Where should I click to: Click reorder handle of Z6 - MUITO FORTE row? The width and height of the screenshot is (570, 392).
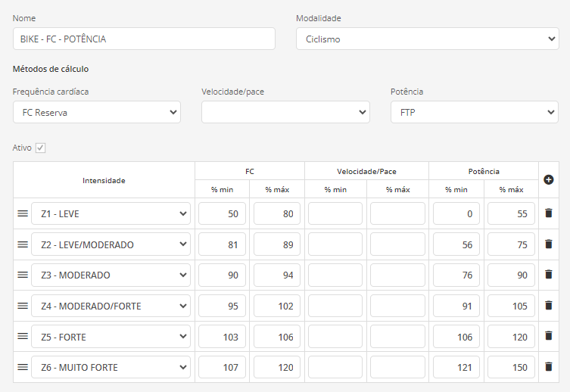click(x=23, y=367)
